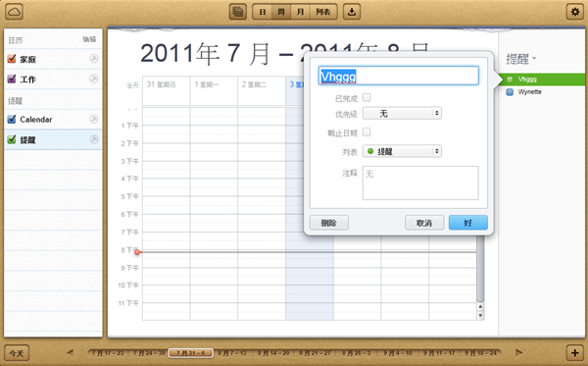
Task: Click the red current-time marker
Action: point(137,252)
